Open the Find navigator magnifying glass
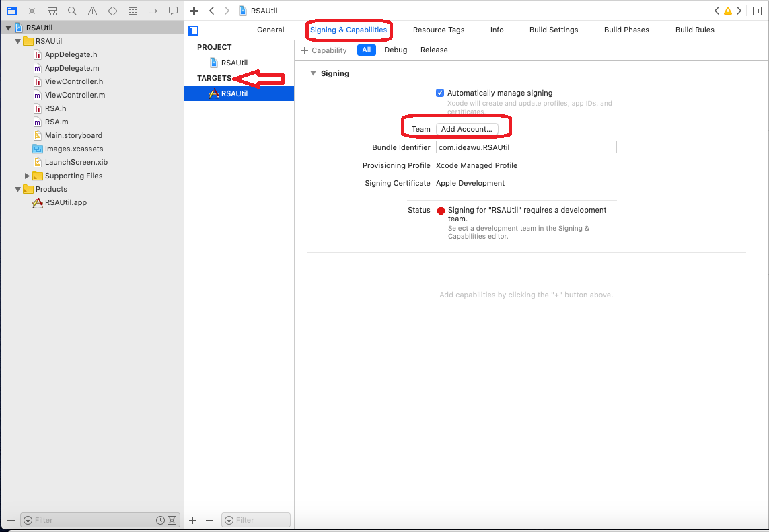 [72, 10]
